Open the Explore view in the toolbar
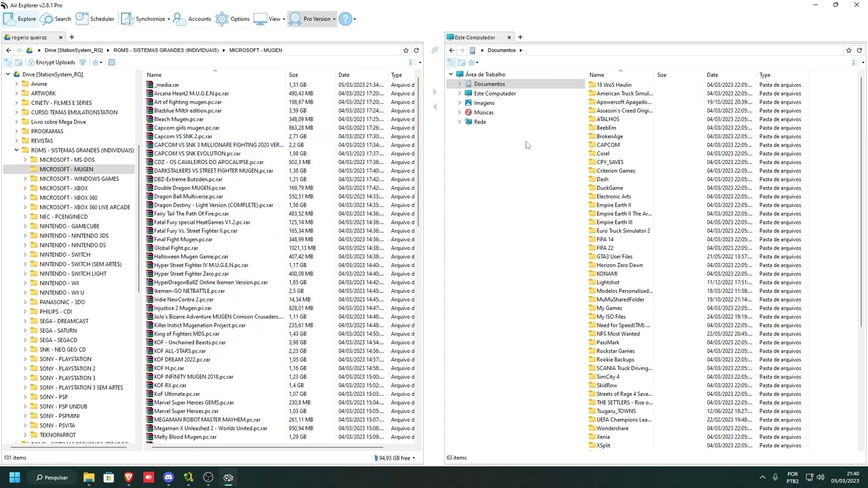The width and height of the screenshot is (868, 488). (19, 19)
